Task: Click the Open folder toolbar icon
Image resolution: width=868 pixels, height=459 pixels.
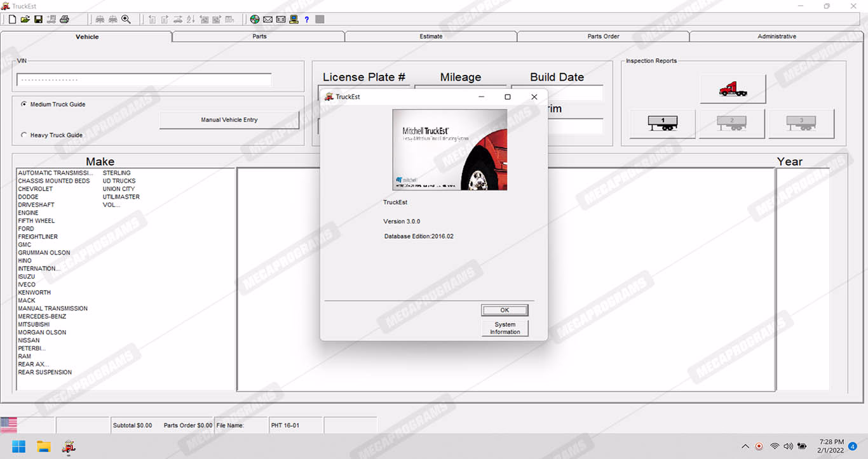Action: (25, 20)
